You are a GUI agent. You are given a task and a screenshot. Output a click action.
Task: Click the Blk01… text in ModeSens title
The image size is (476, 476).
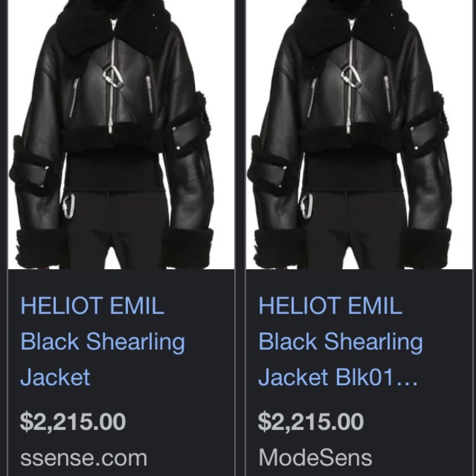point(377,377)
